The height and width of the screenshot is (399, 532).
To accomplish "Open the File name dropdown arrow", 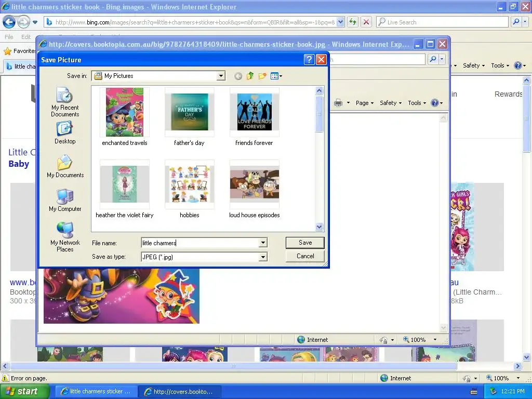I will tap(263, 243).
